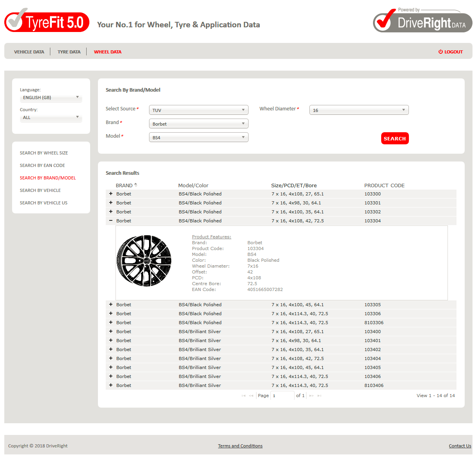Screen dimensions: 476x456
Task: Go to first page using pagination icon
Action: 244,395
